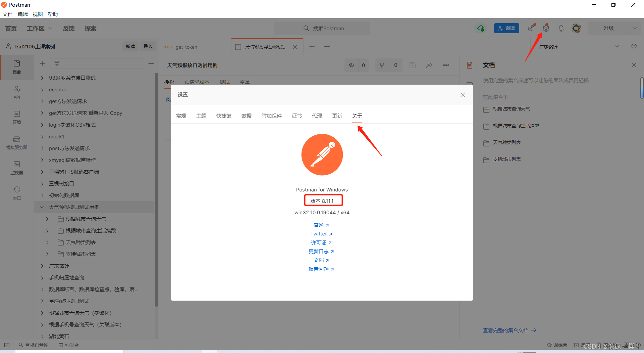
Task: Open the 官网 link
Action: 321,225
